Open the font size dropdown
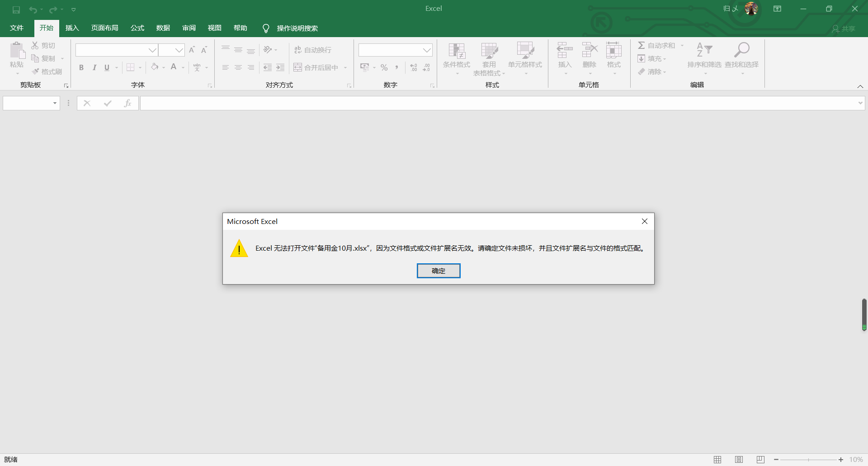 (179, 50)
